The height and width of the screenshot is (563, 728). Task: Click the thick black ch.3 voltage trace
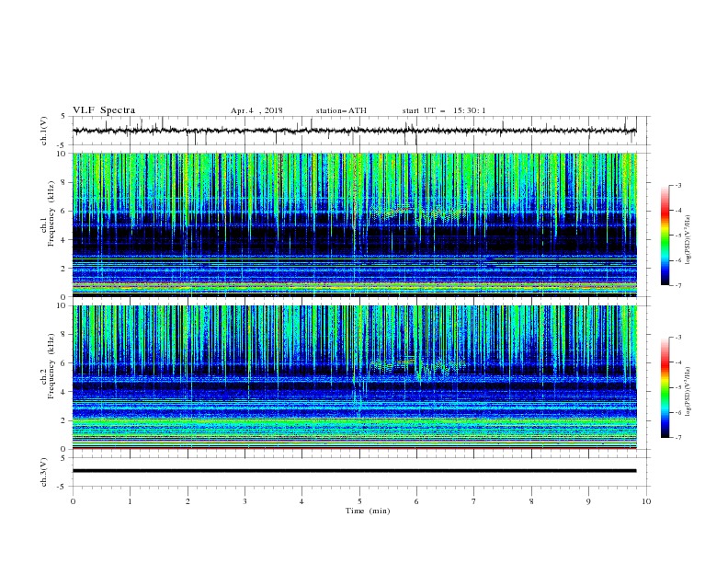pyautogui.click(x=355, y=471)
